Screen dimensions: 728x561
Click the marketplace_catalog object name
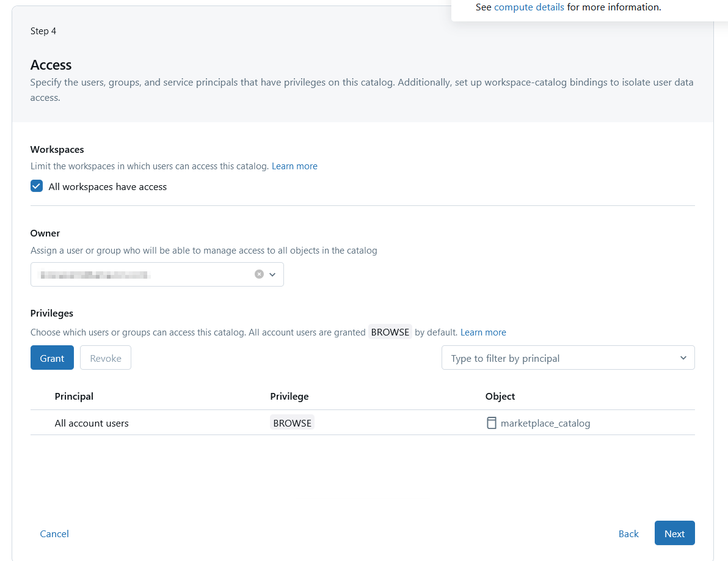pos(545,423)
